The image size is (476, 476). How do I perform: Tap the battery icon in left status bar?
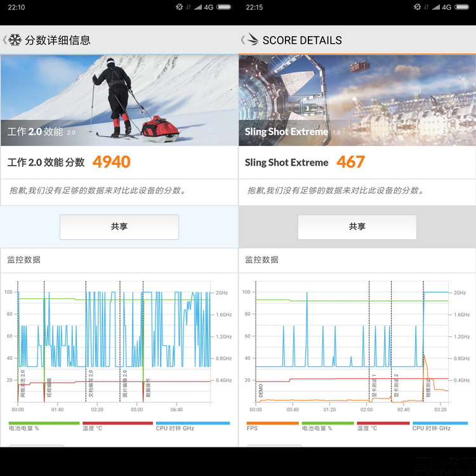(x=224, y=7)
